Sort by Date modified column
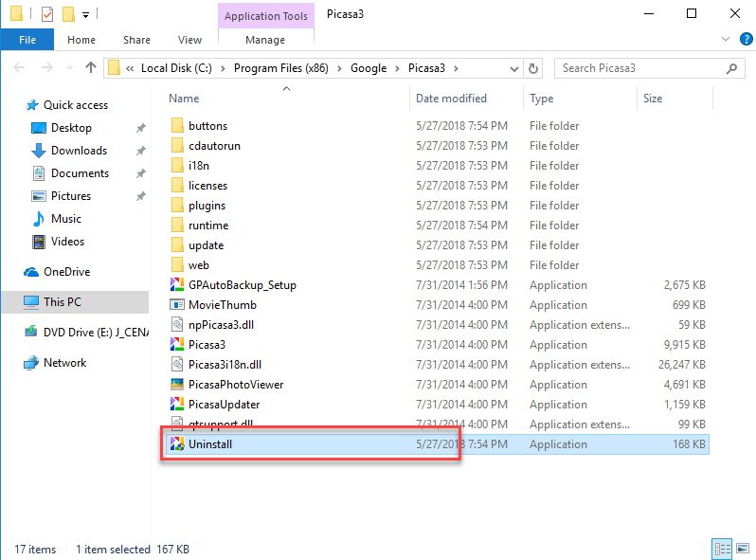The height and width of the screenshot is (560, 756). tap(451, 99)
